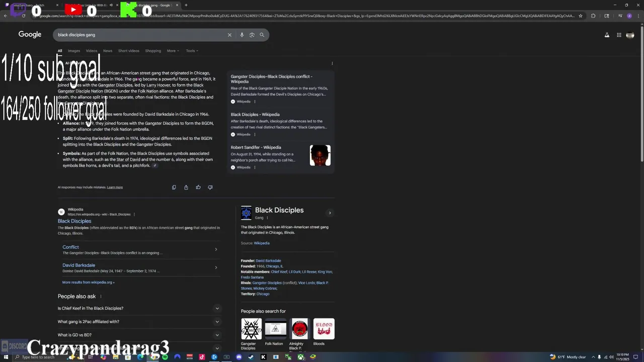Reload the page
Viewport: 644px width, 362px height.
pyautogui.click(x=23, y=16)
